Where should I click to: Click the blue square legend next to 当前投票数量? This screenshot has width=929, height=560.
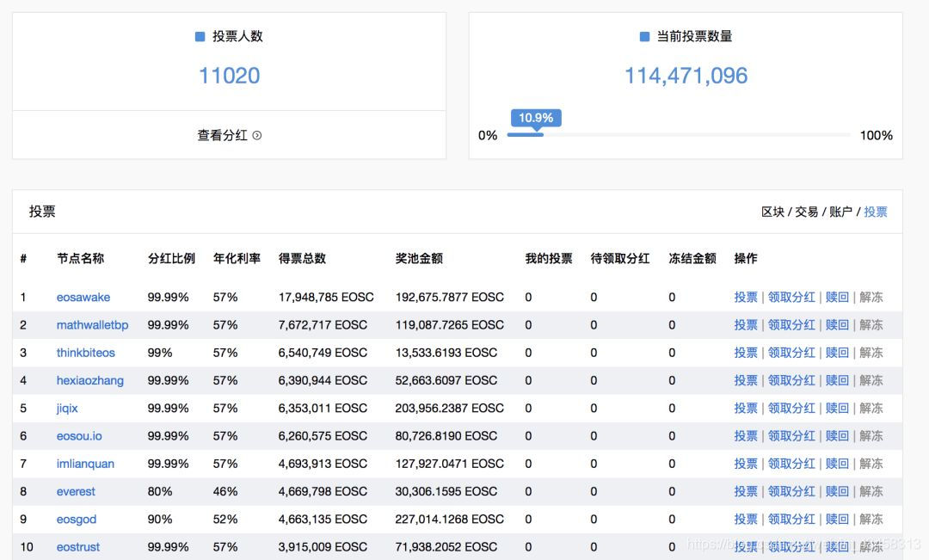[644, 37]
